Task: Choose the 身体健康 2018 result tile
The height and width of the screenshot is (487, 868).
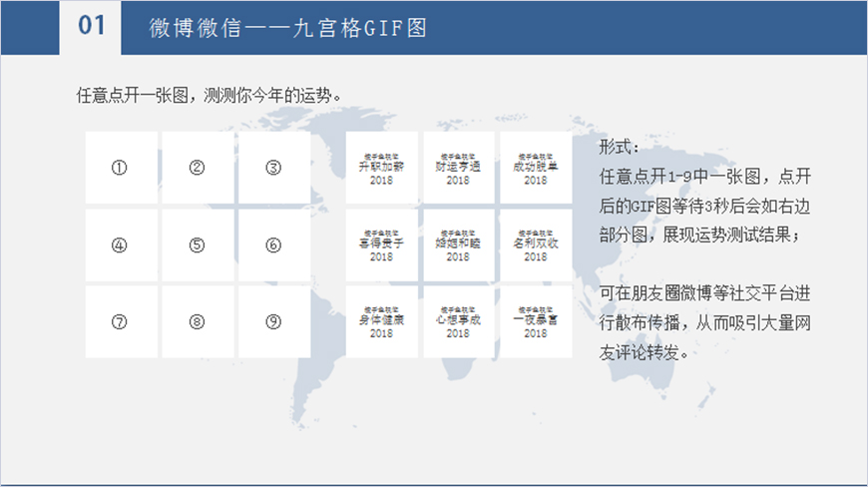Action: point(381,321)
